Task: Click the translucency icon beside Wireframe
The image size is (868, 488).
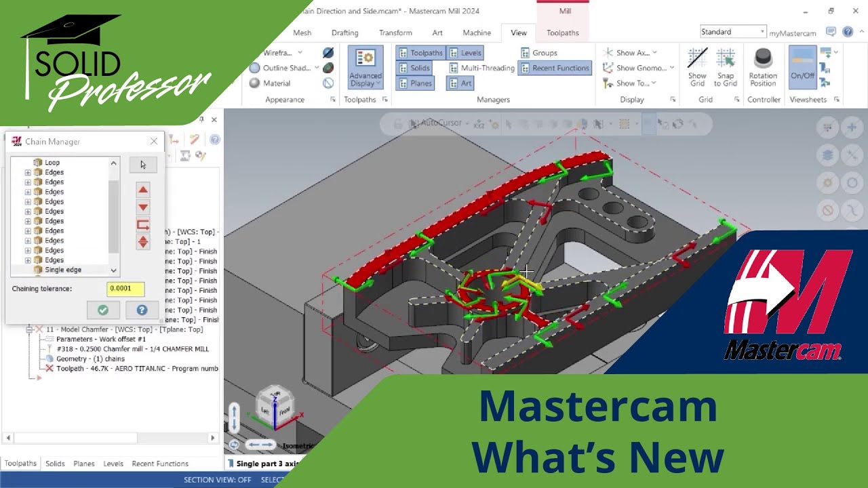Action: point(328,53)
